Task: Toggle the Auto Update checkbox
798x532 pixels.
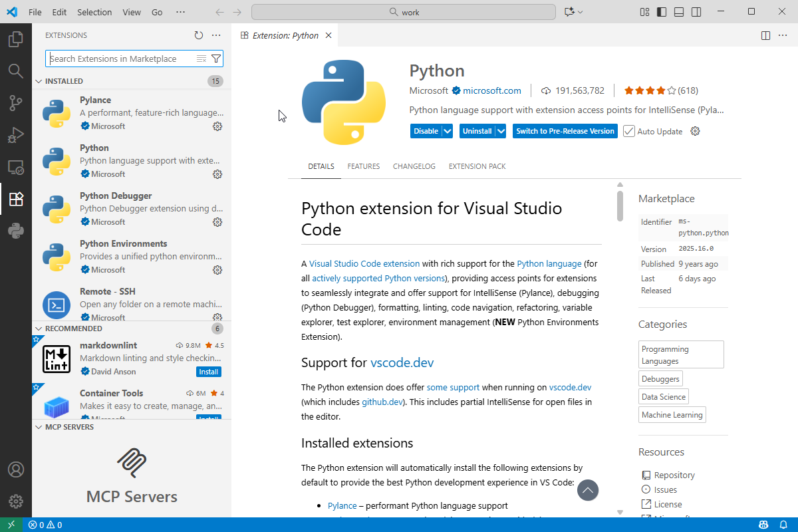Action: pyautogui.click(x=628, y=131)
